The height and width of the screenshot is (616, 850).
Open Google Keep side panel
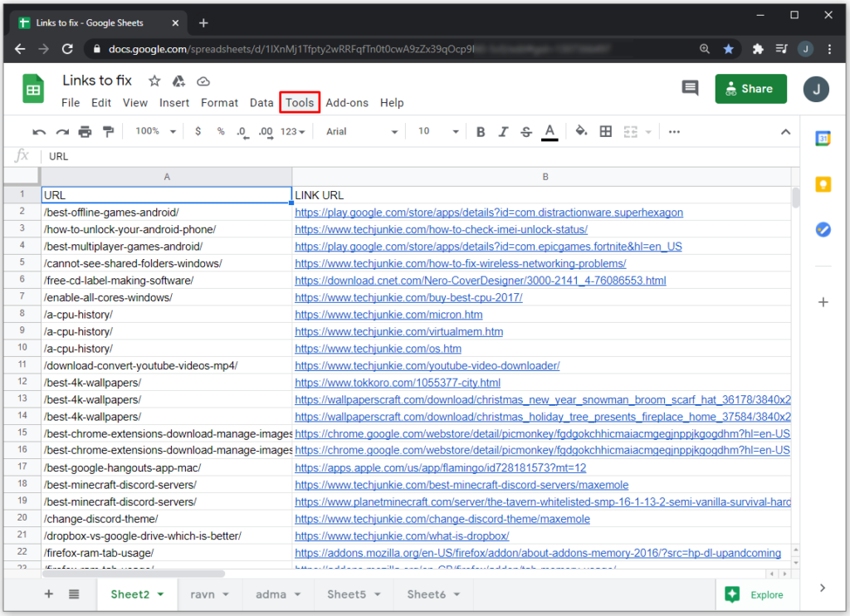pos(823,184)
